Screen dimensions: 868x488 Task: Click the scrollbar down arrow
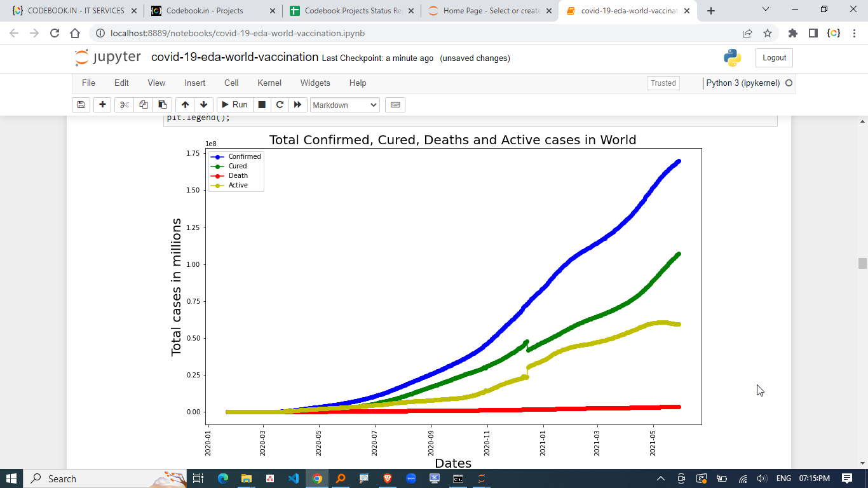(x=862, y=463)
